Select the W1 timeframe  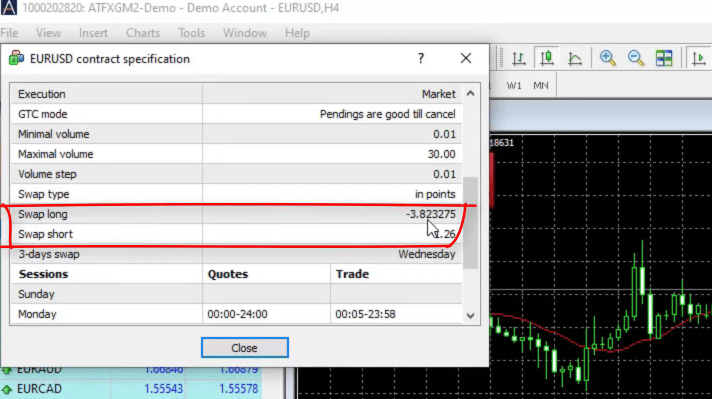[x=514, y=85]
